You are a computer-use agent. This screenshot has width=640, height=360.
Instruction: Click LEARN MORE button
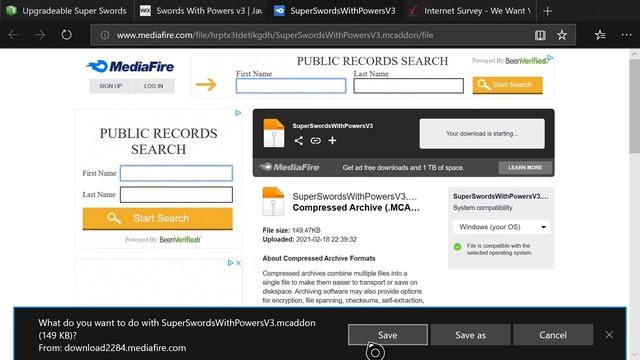pyautogui.click(x=525, y=168)
